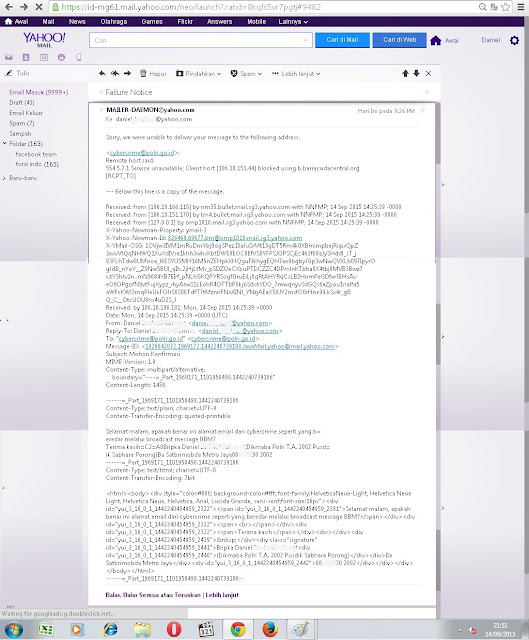Open the Spam dropdown menu

point(246,73)
